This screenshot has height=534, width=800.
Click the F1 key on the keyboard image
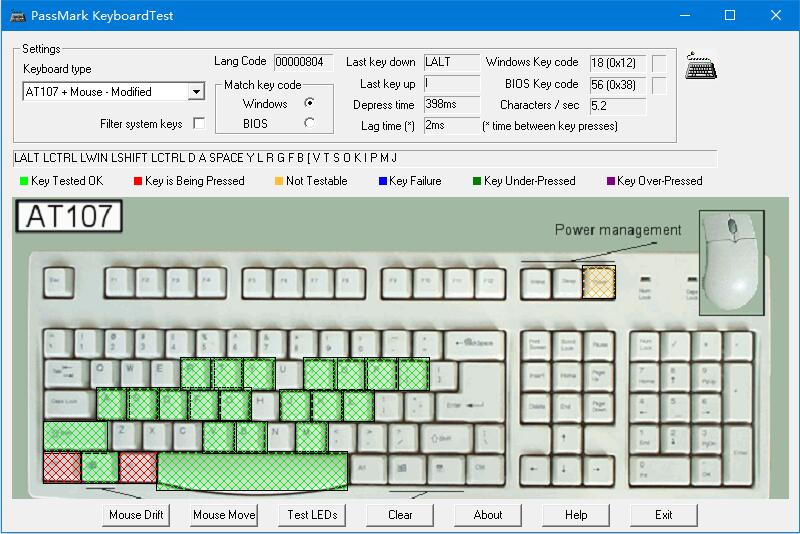tap(120, 282)
